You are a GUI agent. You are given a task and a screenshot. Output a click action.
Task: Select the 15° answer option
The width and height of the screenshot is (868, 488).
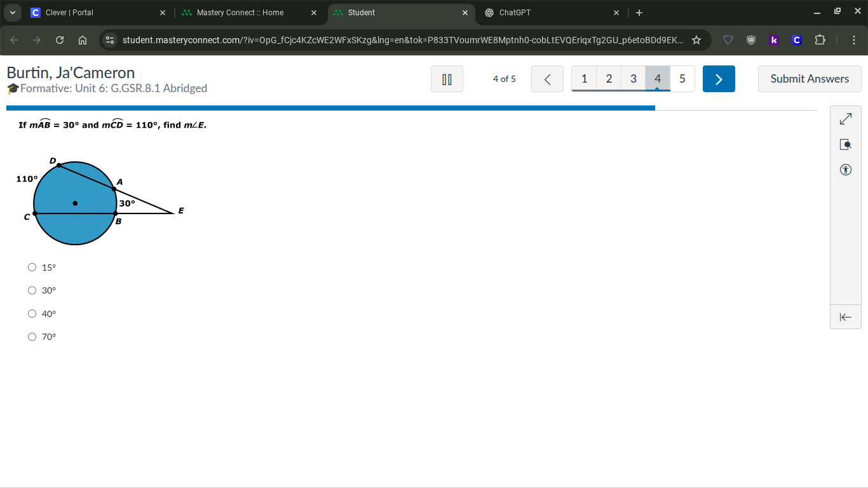tap(32, 268)
